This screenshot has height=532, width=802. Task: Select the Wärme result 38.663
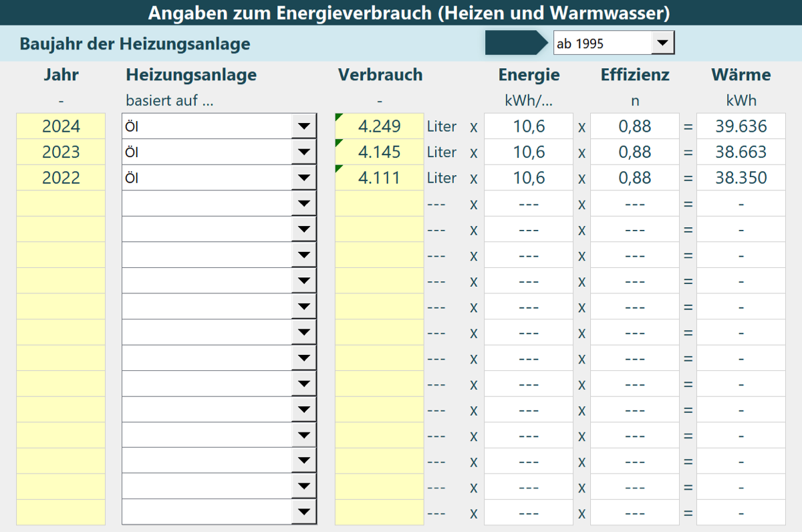741,152
